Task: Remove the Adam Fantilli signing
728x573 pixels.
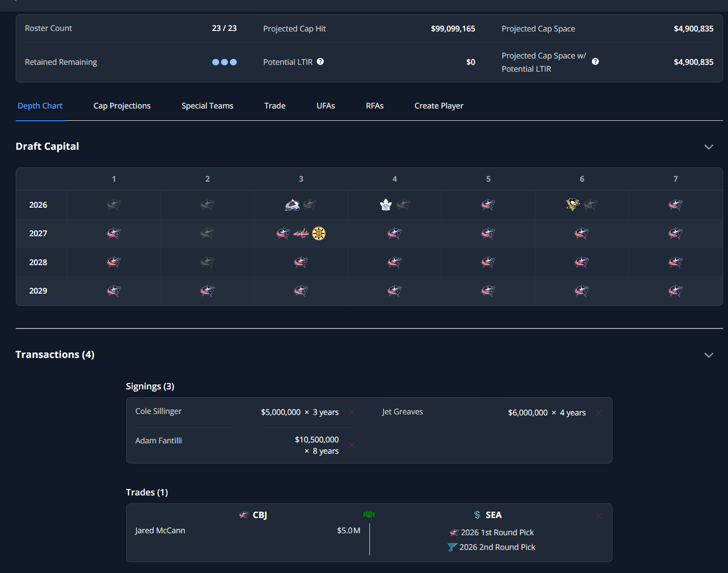Action: point(352,445)
